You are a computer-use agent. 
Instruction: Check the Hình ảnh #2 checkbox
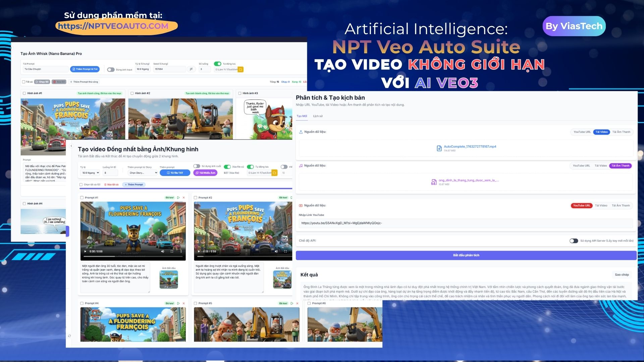(x=132, y=93)
